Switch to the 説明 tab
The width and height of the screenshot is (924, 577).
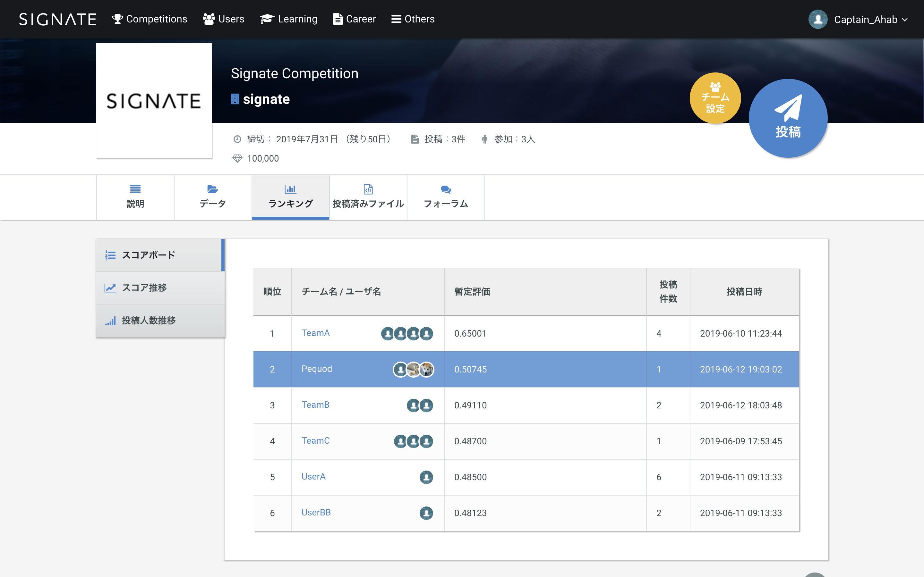point(135,197)
